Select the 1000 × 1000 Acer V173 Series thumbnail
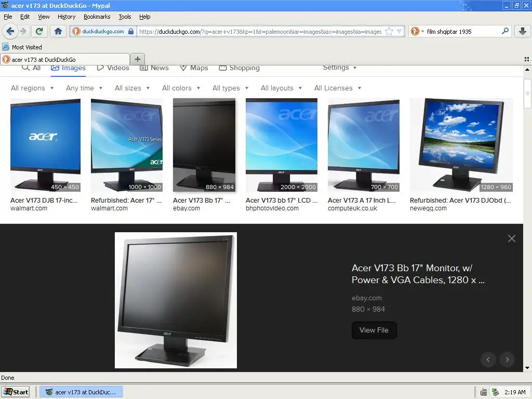The height and width of the screenshot is (399, 532). [x=127, y=145]
